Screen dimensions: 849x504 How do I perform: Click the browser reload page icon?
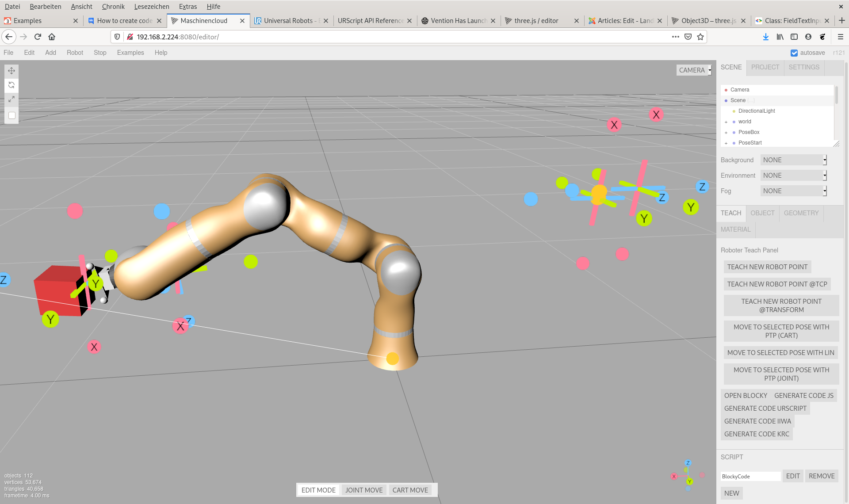[x=38, y=37]
